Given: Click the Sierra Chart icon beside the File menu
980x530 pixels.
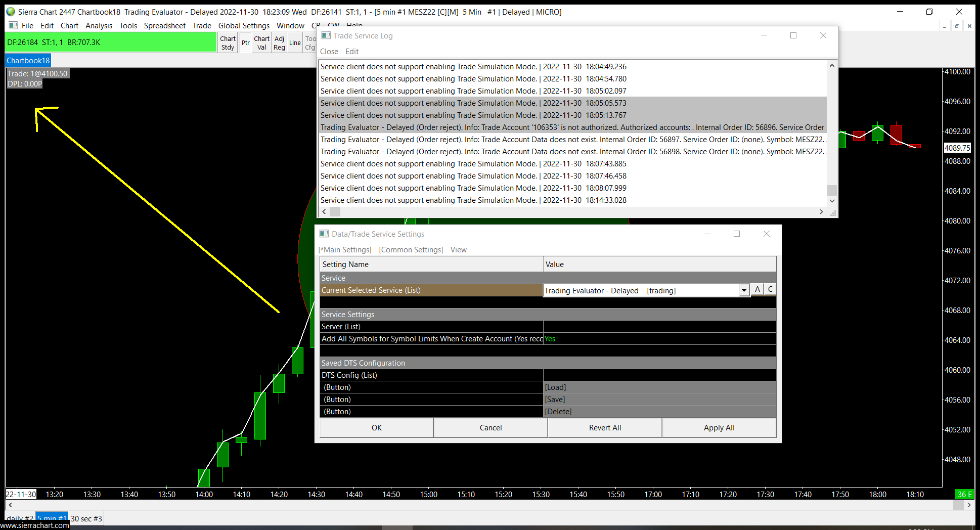Looking at the screenshot, I should click(13, 25).
